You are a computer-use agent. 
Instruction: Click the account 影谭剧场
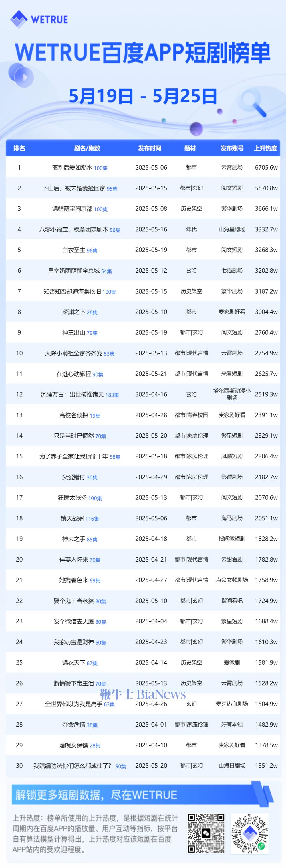(x=232, y=477)
